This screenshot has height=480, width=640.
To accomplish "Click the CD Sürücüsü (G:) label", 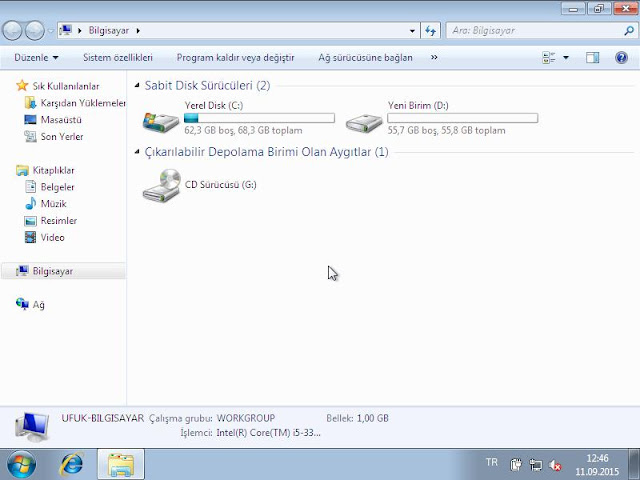I will click(x=220, y=184).
